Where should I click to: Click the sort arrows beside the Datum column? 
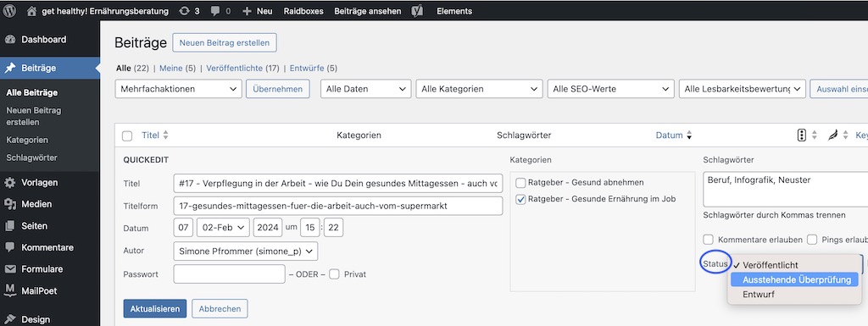[x=689, y=135]
